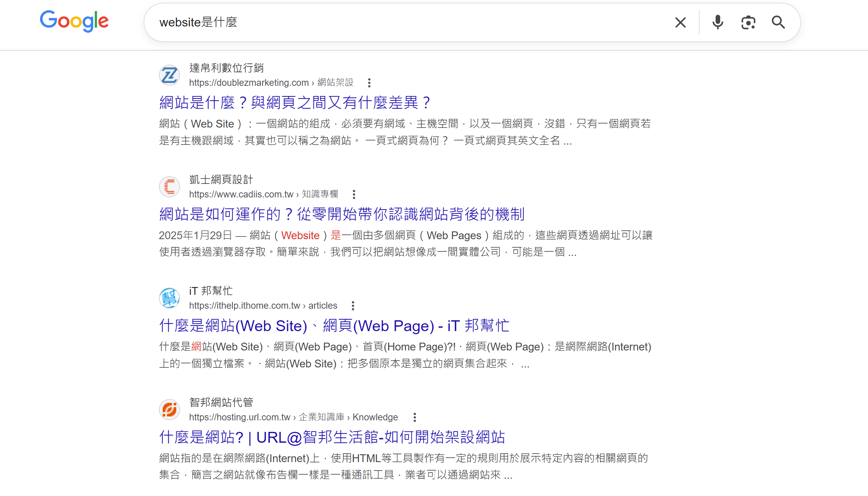The height and width of the screenshot is (496, 868).
Task: Open link 網站是什麼？與網頁之間又有什麼差異？
Action: pos(295,102)
